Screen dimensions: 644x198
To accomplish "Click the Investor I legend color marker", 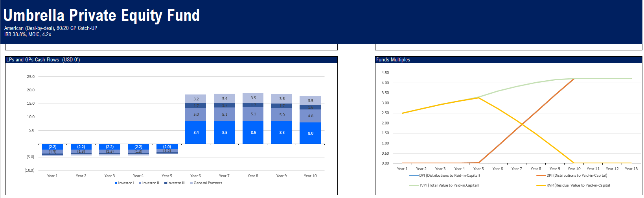I will pyautogui.click(x=116, y=183).
